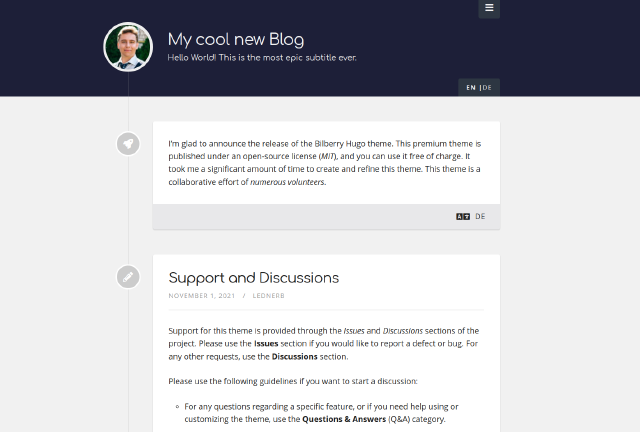Click the LEDNERB author name

(x=271, y=296)
